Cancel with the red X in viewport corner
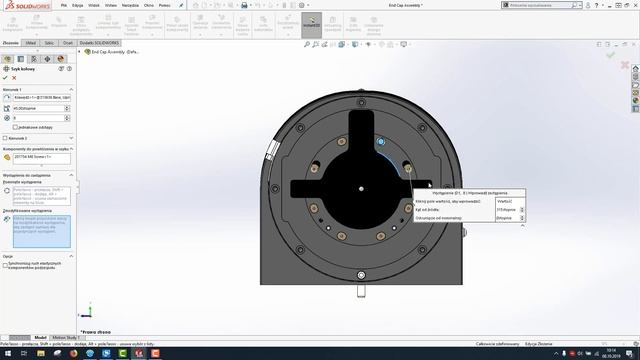 (x=624, y=65)
